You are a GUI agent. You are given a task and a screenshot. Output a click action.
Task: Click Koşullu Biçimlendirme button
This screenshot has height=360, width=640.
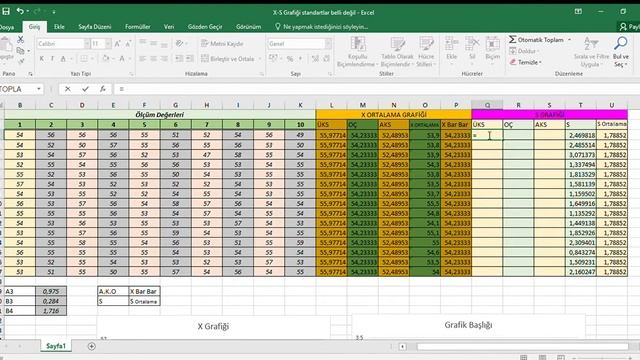pyautogui.click(x=357, y=52)
